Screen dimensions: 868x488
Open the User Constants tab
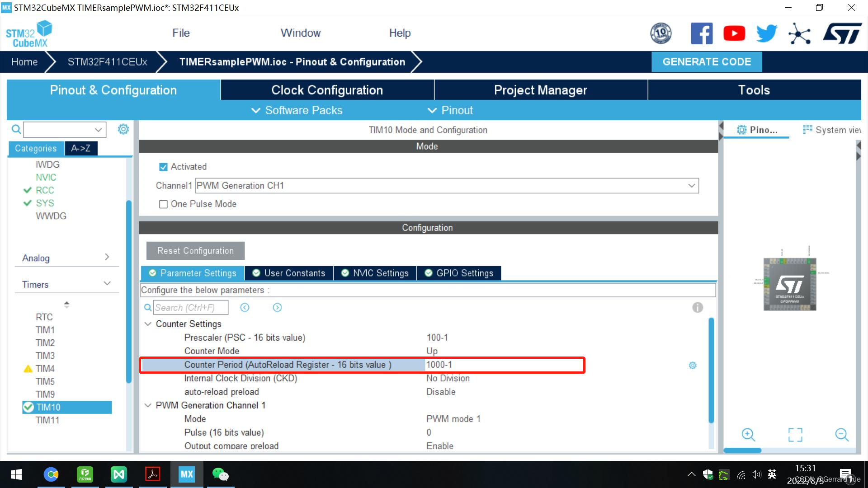[x=289, y=273]
